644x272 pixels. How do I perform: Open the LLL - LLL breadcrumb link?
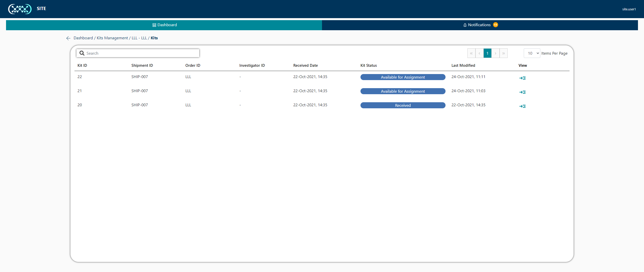click(x=139, y=38)
